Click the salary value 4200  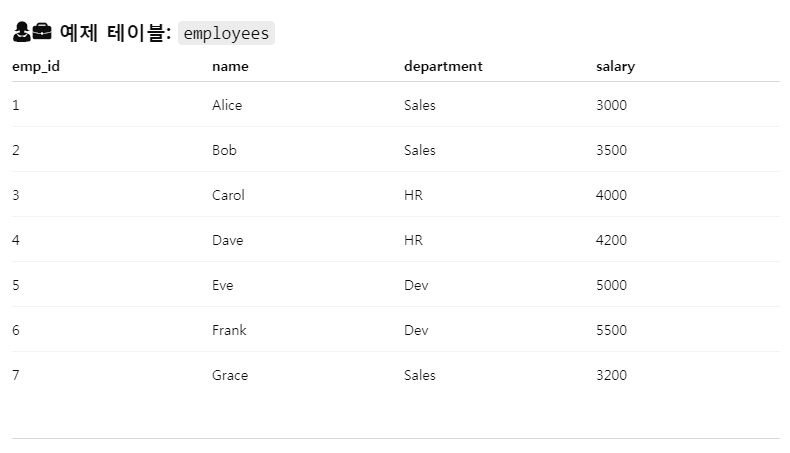[x=611, y=240]
